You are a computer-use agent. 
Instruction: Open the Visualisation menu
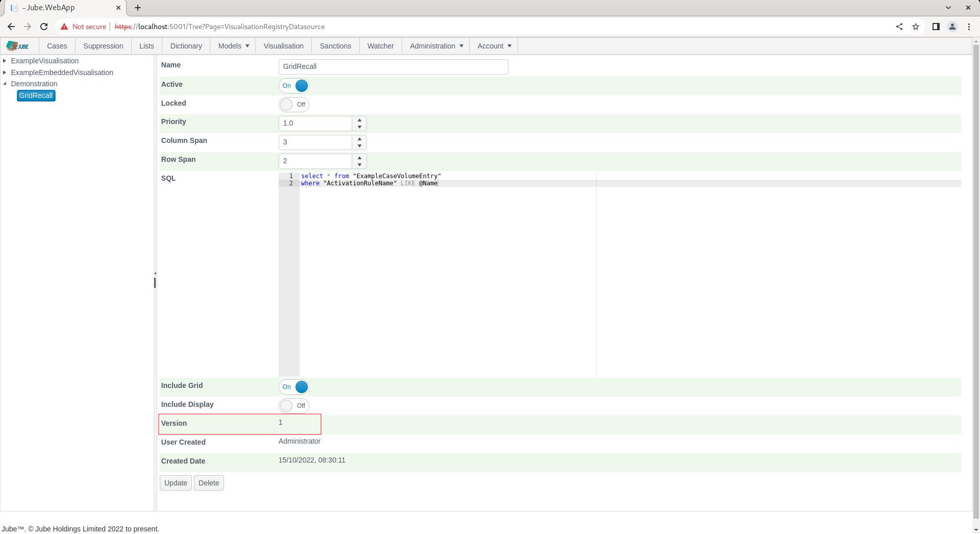(x=283, y=46)
